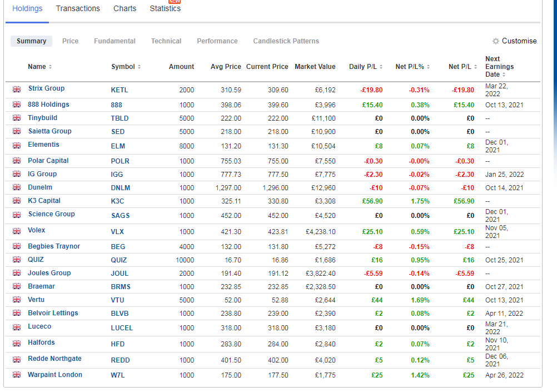Click the UK flag beside Tinybuild
The width and height of the screenshot is (557, 392).
[x=17, y=118]
